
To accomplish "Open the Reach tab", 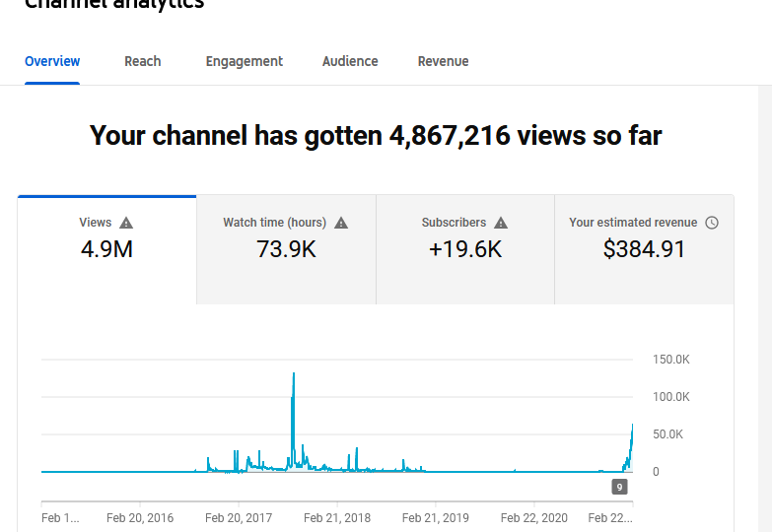I will 143,61.
